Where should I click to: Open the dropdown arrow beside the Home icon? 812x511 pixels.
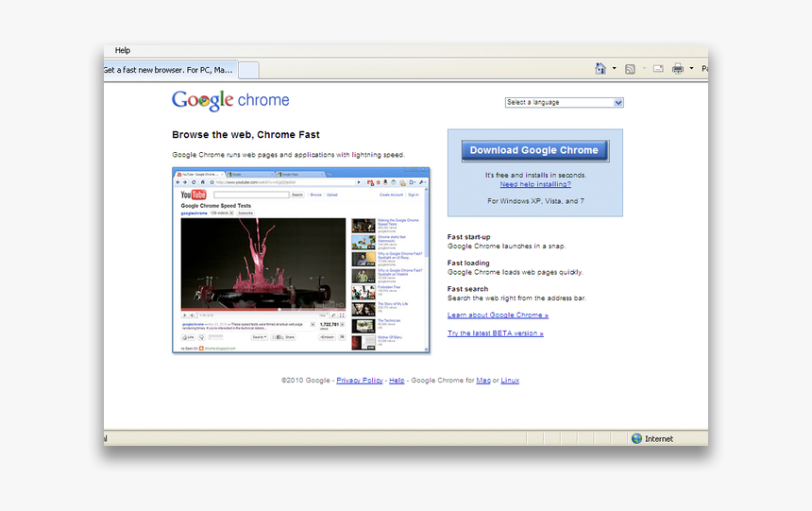[x=614, y=68]
